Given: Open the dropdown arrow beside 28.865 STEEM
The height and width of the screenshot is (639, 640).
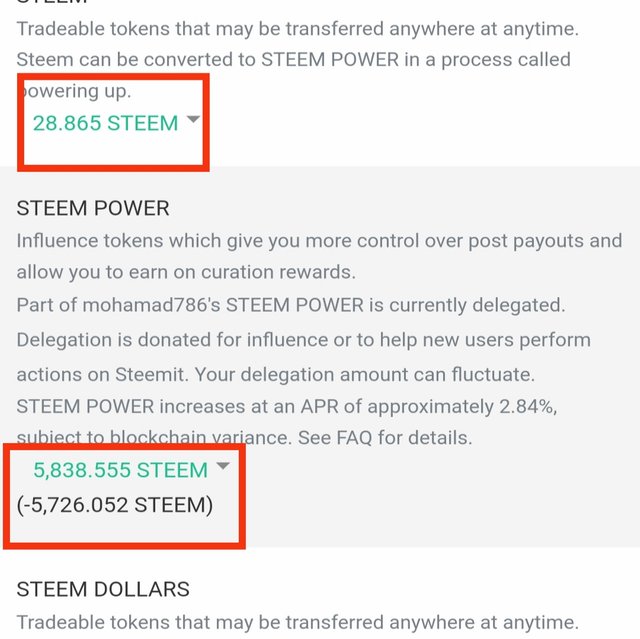Looking at the screenshot, I should (x=194, y=119).
